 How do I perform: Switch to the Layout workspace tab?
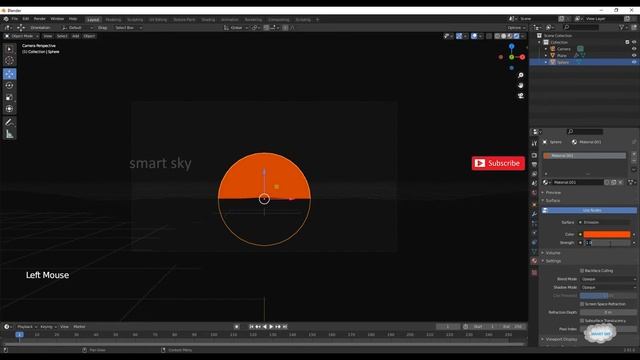click(93, 20)
